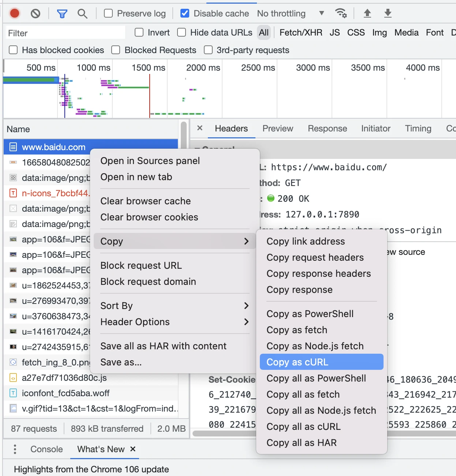
Task: Open the No throttling dropdown
Action: (x=291, y=14)
